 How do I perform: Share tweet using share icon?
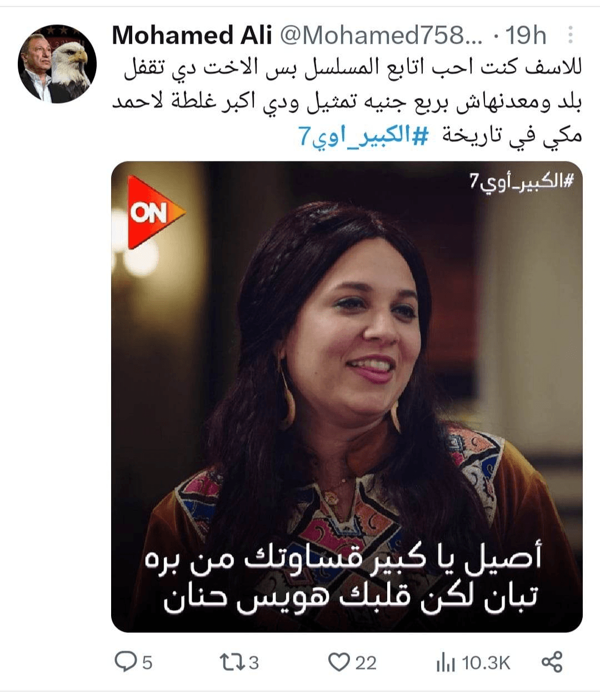tap(552, 662)
